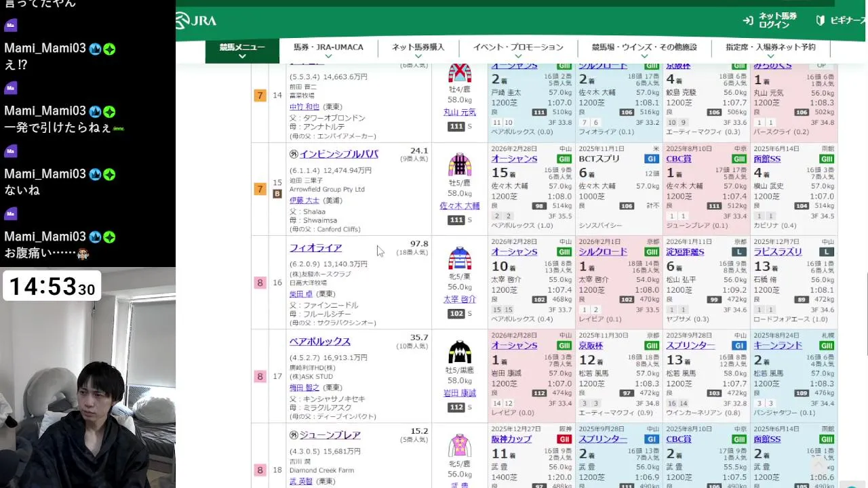Click the JRA logo
The height and width of the screenshot is (488, 868).
coord(196,21)
